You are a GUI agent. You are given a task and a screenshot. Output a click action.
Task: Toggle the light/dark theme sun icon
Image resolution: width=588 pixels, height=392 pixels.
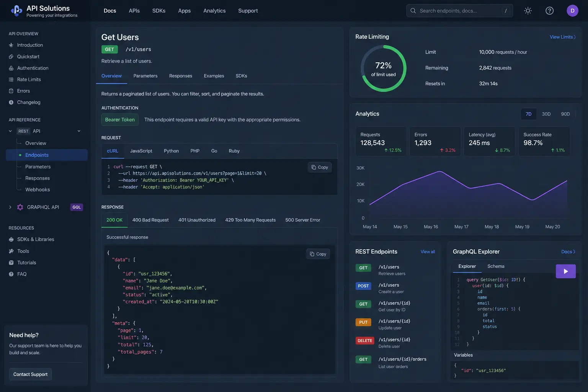[x=528, y=11]
